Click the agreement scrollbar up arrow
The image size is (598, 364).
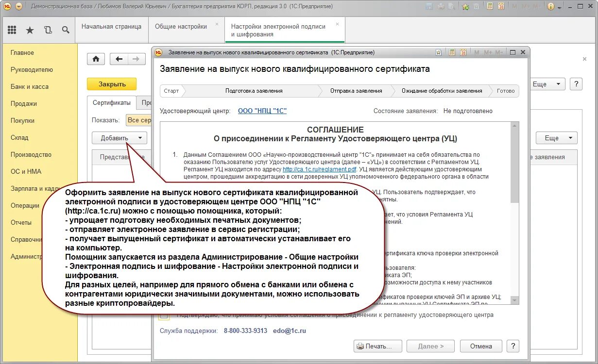[515, 125]
